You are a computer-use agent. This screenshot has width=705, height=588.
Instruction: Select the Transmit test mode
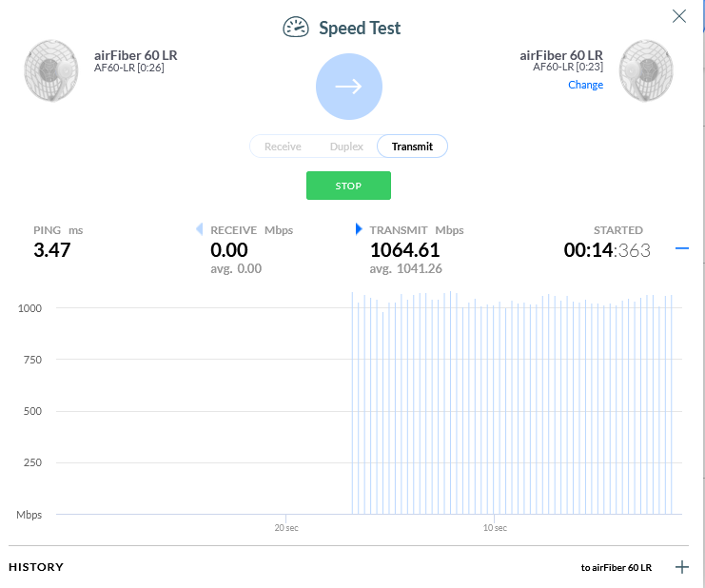point(412,147)
